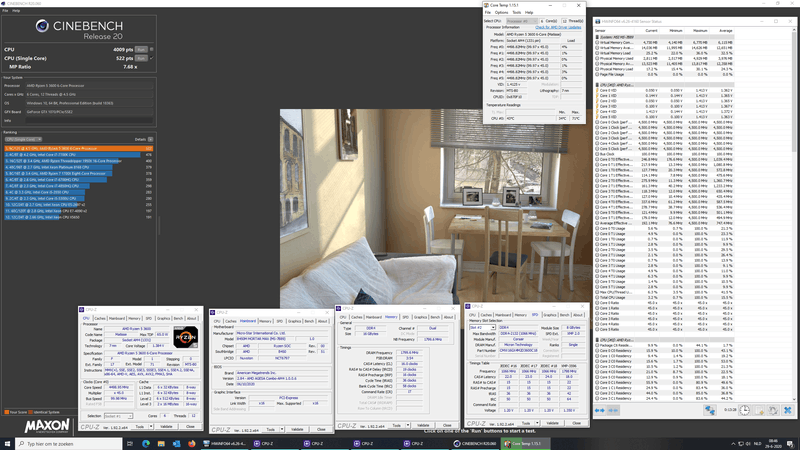Switch to Core Temp taskbar button
The image size is (800, 450).
[x=525, y=444]
